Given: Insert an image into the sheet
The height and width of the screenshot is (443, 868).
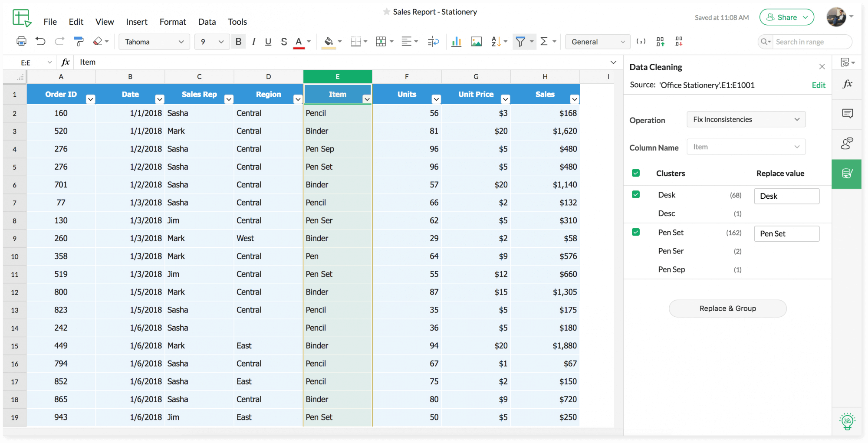Looking at the screenshot, I should [x=476, y=41].
